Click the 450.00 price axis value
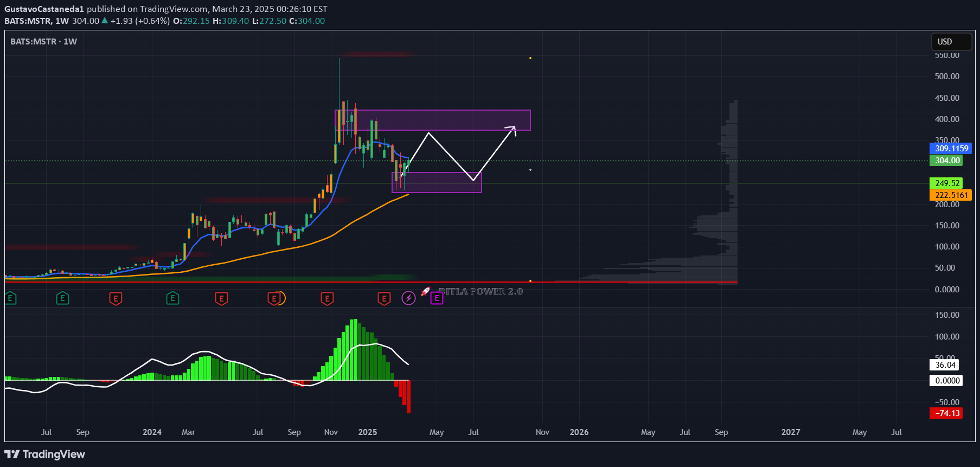The height and width of the screenshot is (467, 980). 947,98
